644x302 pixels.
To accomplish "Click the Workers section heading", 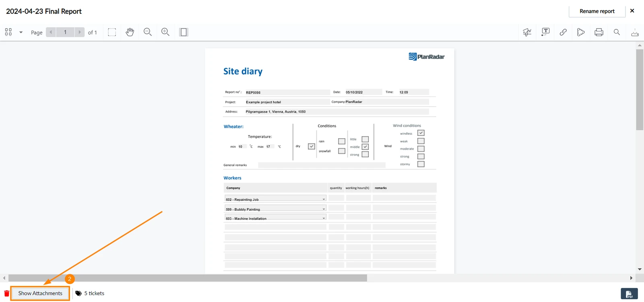I will point(232,178).
